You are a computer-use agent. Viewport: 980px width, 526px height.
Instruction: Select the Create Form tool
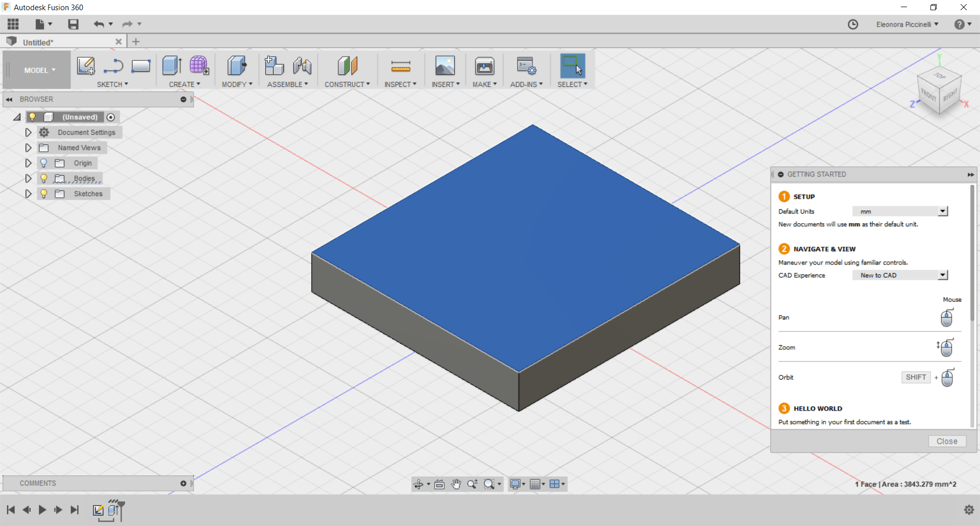[199, 66]
